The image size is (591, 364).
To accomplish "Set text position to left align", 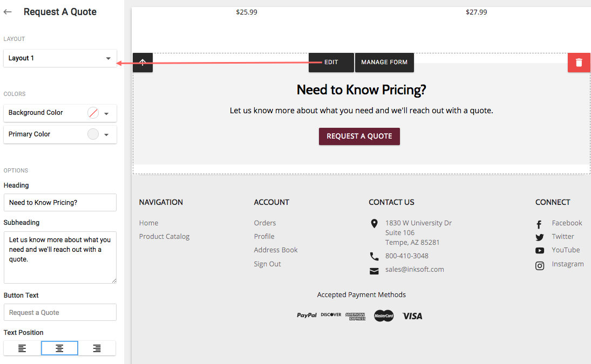I will click(x=22, y=348).
